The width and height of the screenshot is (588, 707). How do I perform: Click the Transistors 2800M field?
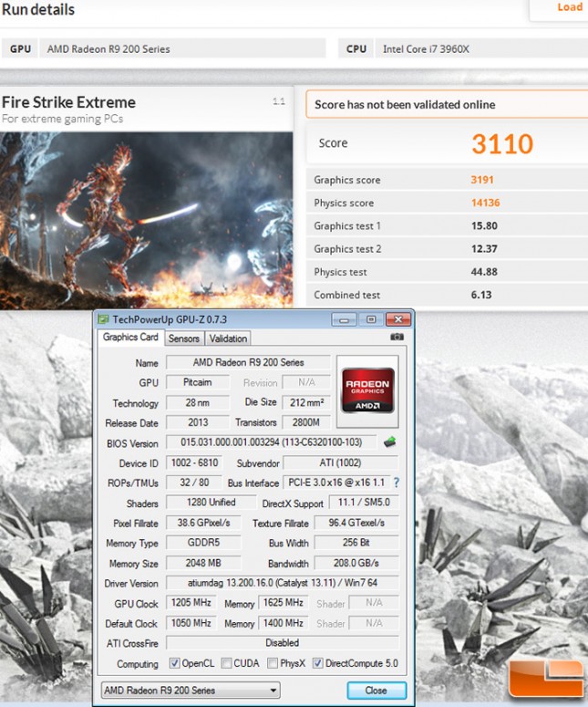[306, 422]
